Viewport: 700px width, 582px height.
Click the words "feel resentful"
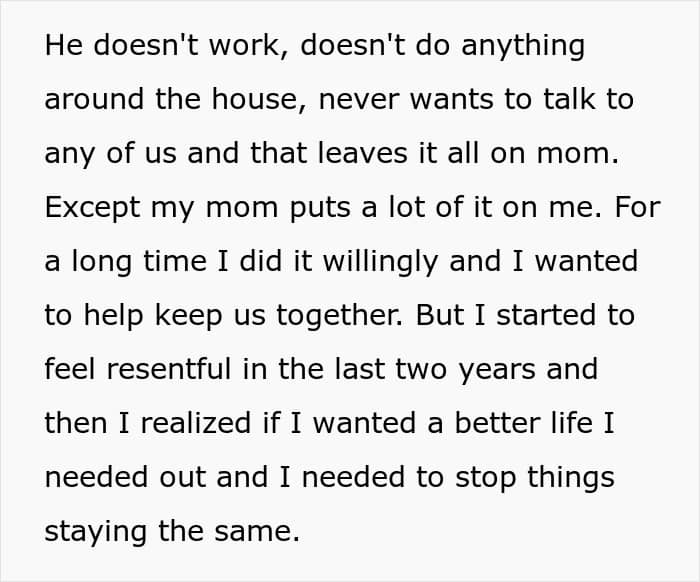point(138,369)
